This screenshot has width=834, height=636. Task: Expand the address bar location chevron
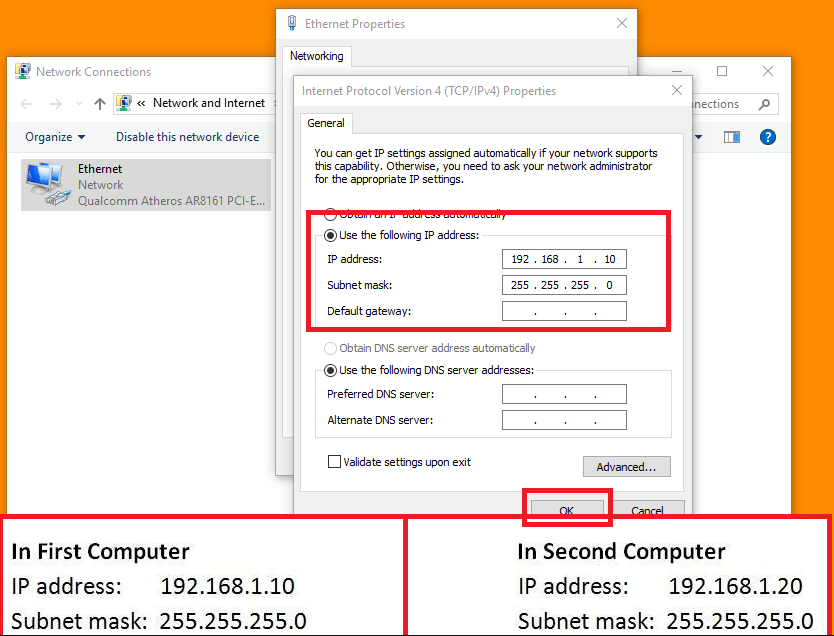[x=142, y=103]
